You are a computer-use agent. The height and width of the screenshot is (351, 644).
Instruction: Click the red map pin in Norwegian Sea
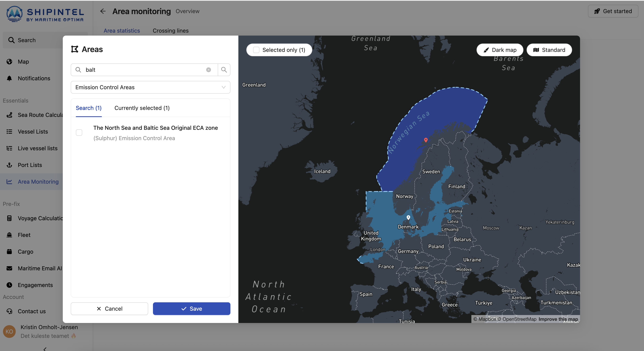tap(425, 140)
